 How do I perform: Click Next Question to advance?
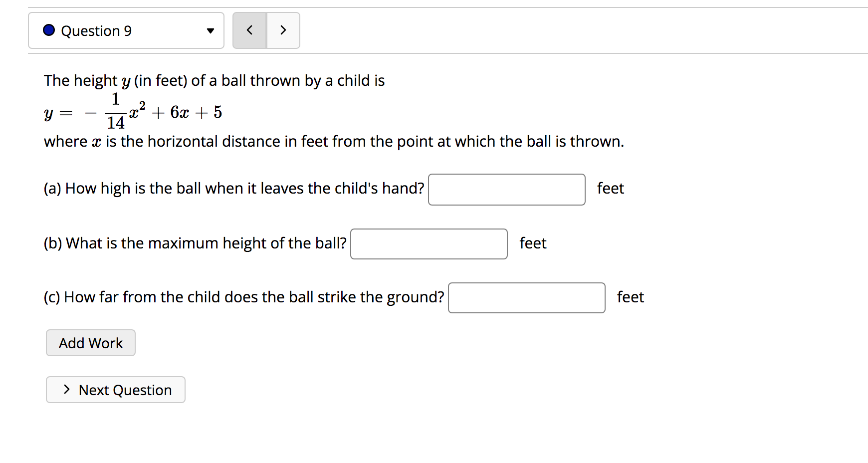coord(115,390)
